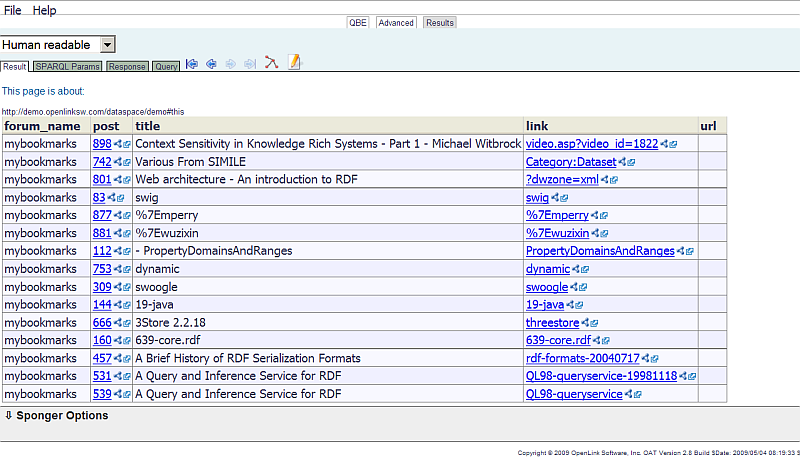Open post link 457
The image size is (800, 460).
click(x=102, y=359)
